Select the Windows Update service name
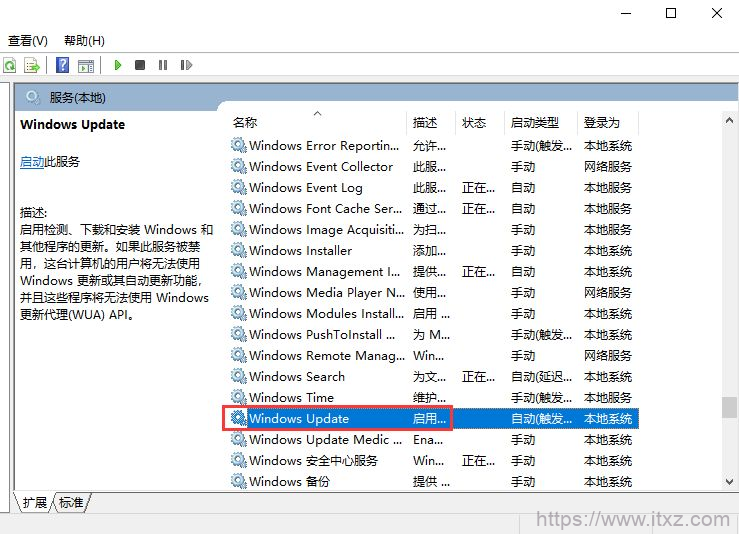This screenshot has height=534, width=739. [x=299, y=419]
